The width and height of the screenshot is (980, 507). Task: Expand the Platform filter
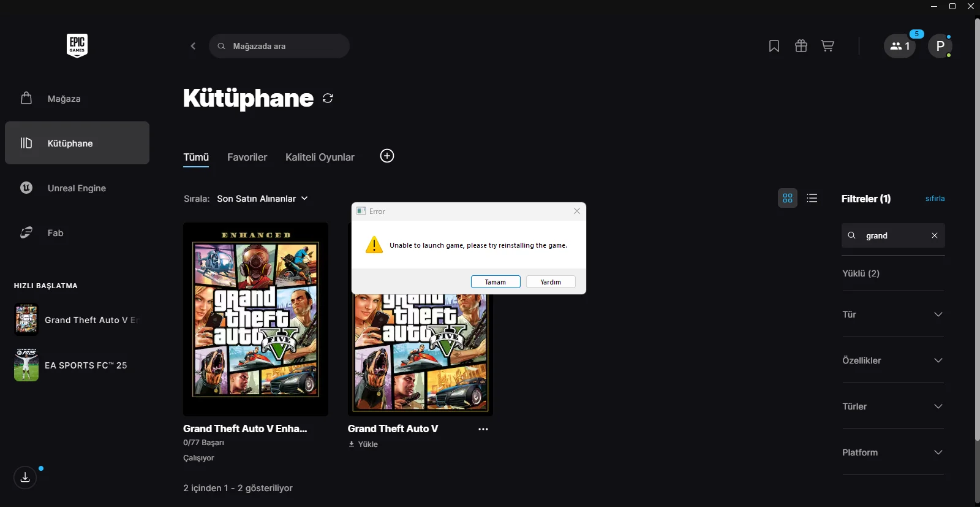click(893, 452)
